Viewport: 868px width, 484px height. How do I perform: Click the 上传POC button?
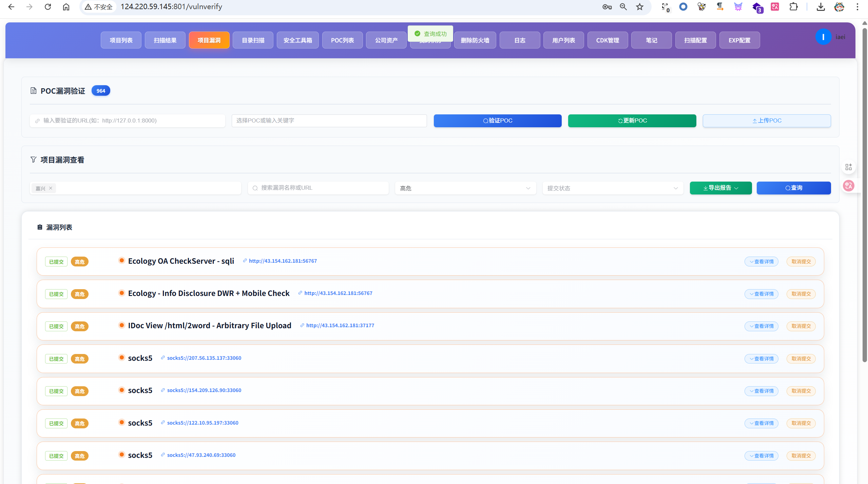[x=767, y=121]
